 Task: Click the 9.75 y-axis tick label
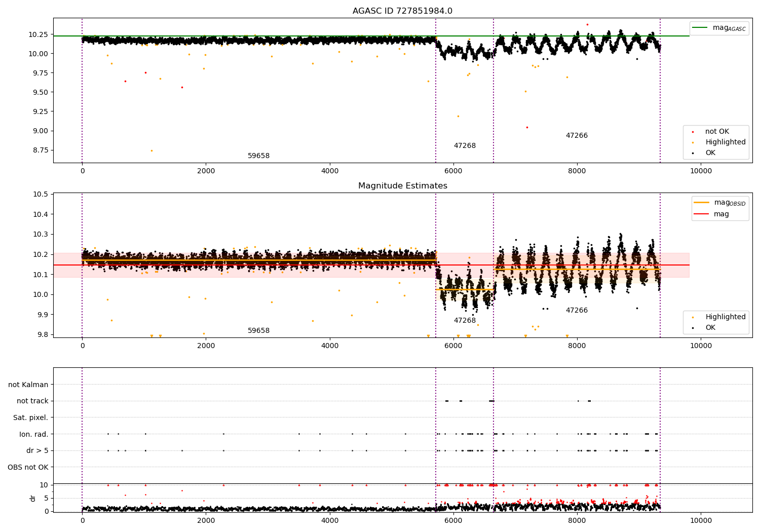point(41,73)
